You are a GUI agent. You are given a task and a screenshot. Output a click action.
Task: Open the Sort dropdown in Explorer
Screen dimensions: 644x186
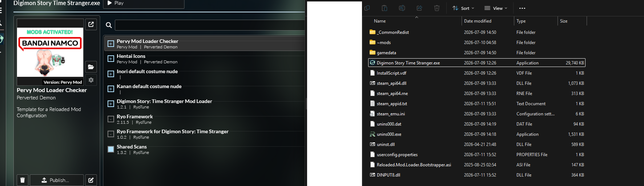[463, 8]
